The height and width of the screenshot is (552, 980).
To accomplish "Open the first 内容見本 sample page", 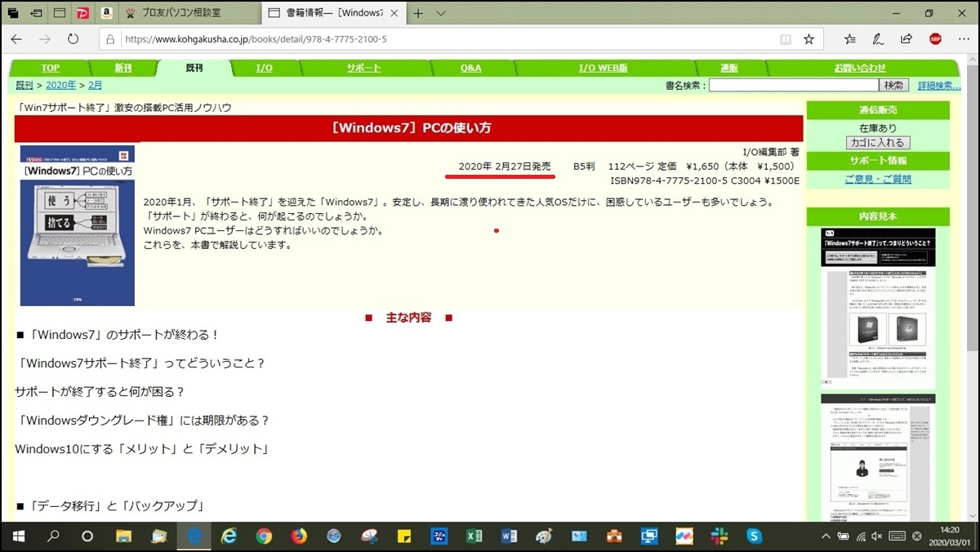I will [878, 308].
